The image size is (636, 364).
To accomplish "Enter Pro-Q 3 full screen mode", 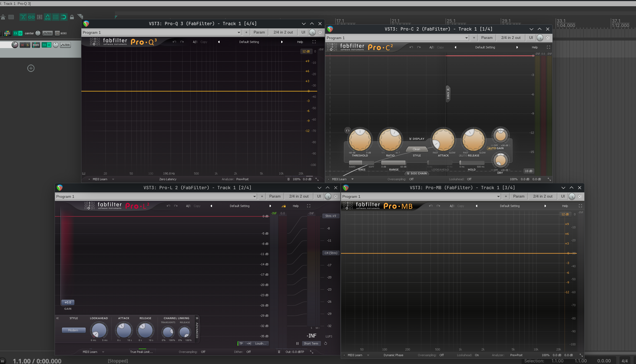I will point(314,42).
